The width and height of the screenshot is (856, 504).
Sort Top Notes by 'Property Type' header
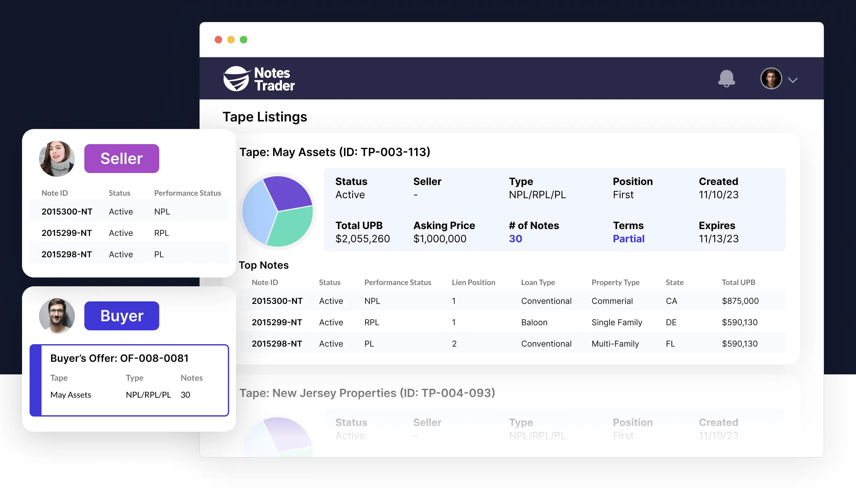(615, 282)
